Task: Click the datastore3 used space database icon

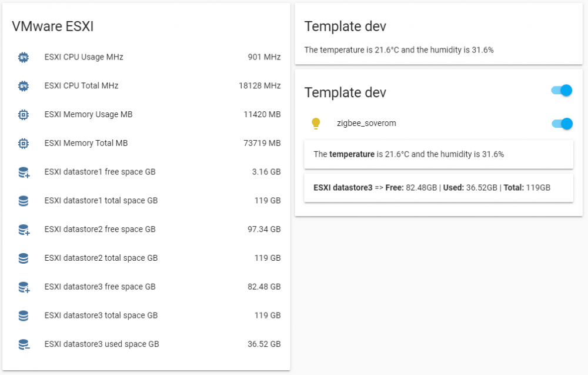Action: tap(24, 344)
